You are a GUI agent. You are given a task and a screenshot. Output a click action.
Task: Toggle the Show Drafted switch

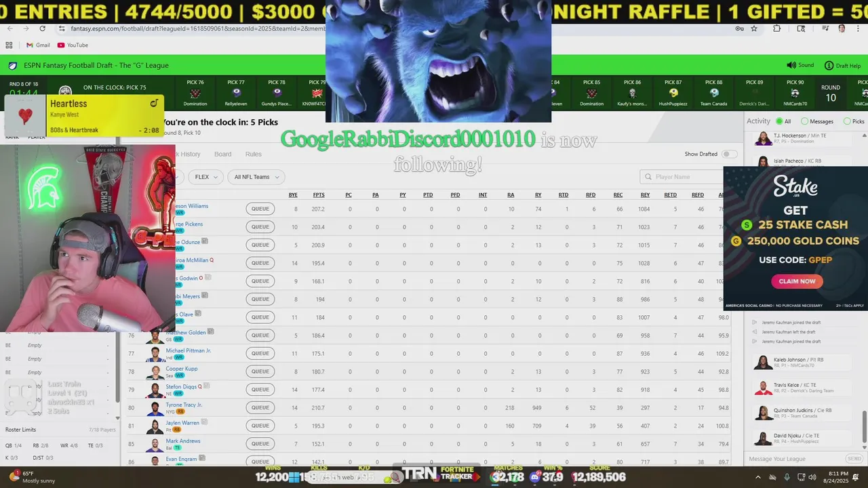[729, 154]
